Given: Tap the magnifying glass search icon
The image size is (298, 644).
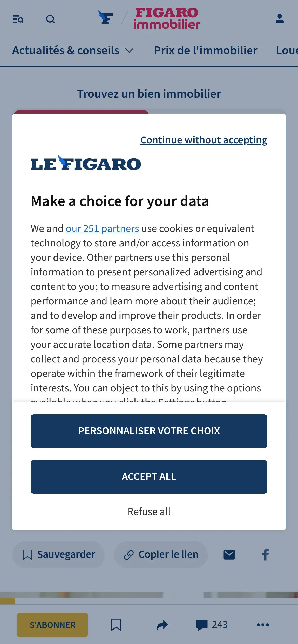Looking at the screenshot, I should point(50,19).
